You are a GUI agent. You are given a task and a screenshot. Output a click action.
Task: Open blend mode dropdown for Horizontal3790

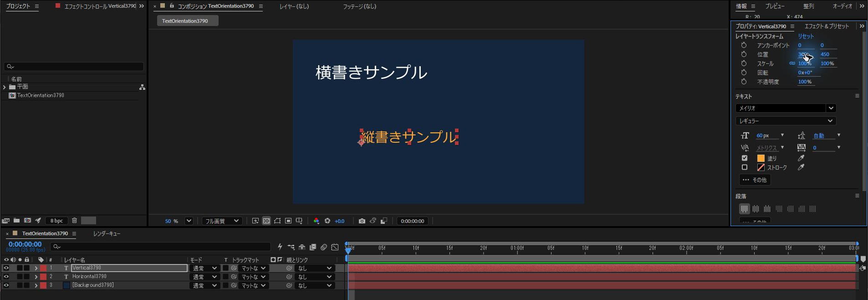click(204, 277)
